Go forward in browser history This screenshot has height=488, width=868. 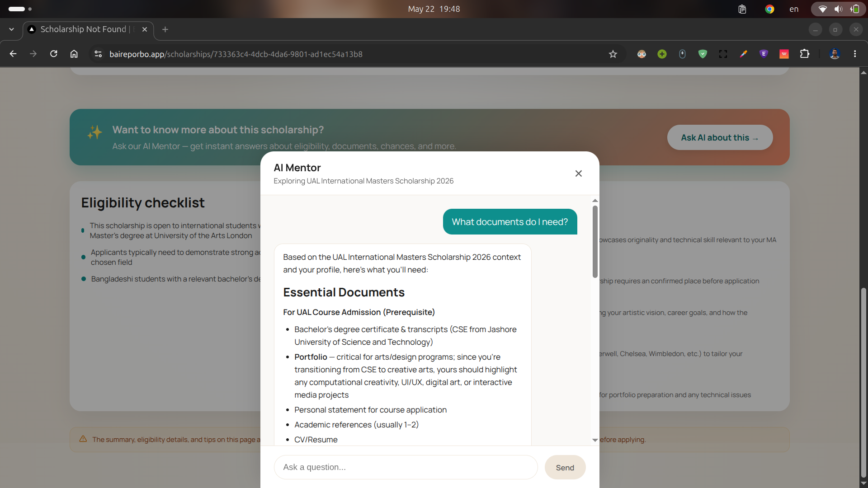coord(33,54)
